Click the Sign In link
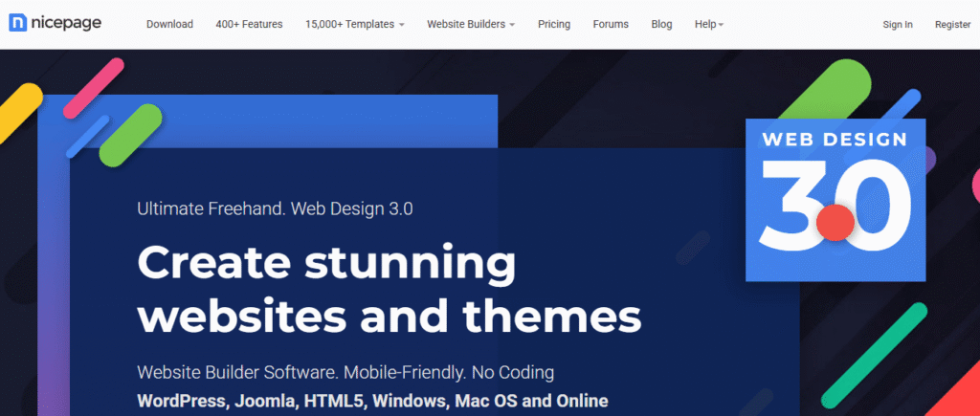 coord(898,24)
